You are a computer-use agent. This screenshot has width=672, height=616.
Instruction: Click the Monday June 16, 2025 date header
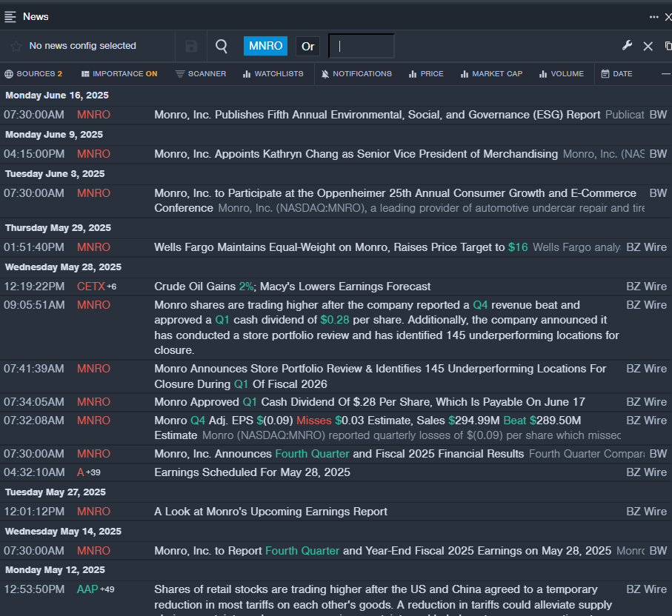coord(57,95)
